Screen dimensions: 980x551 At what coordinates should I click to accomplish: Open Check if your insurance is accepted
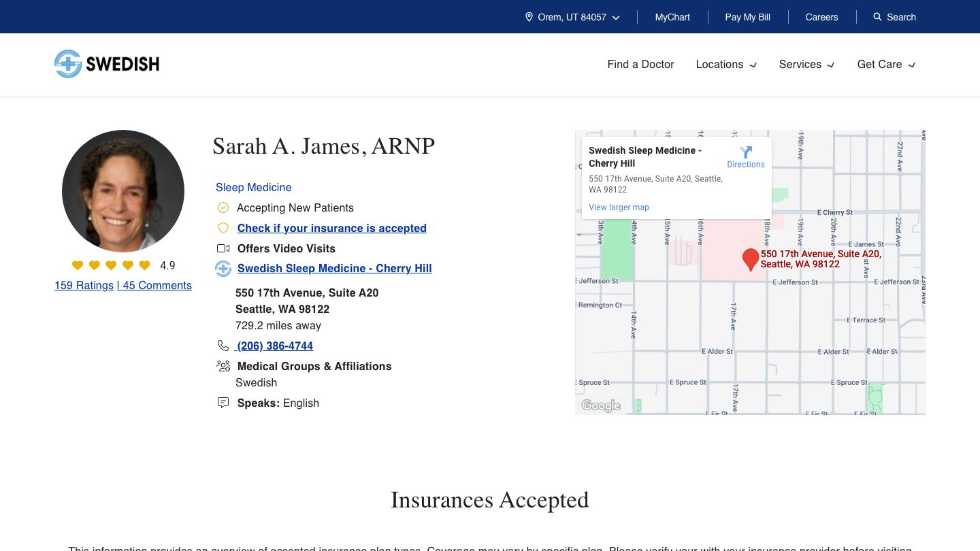click(x=331, y=228)
